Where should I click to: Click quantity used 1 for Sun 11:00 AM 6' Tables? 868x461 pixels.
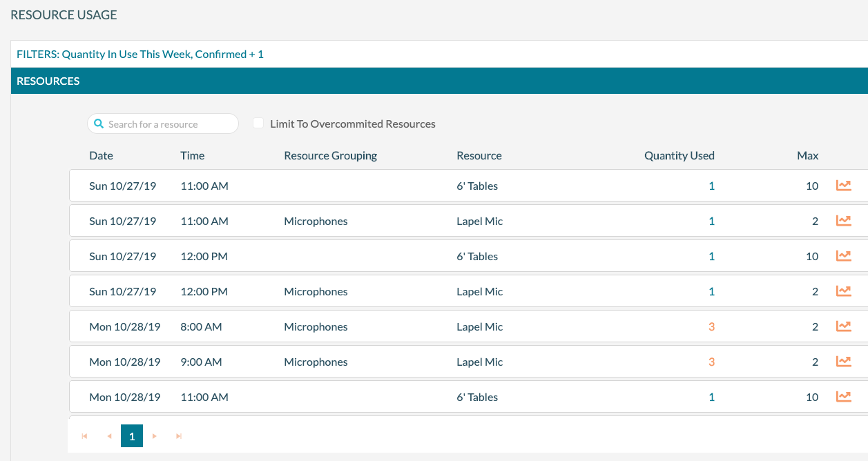[711, 186]
